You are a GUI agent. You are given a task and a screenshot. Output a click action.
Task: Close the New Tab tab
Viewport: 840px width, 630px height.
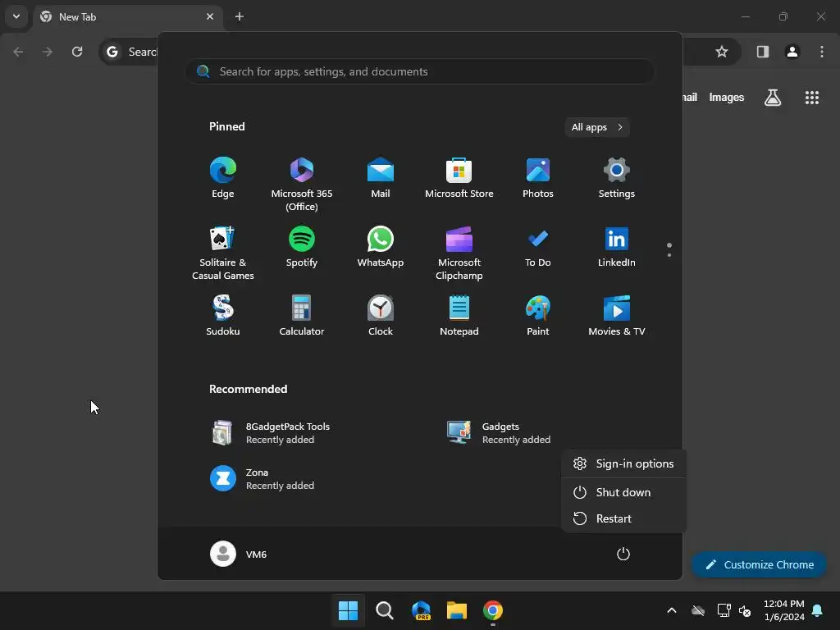coord(210,16)
